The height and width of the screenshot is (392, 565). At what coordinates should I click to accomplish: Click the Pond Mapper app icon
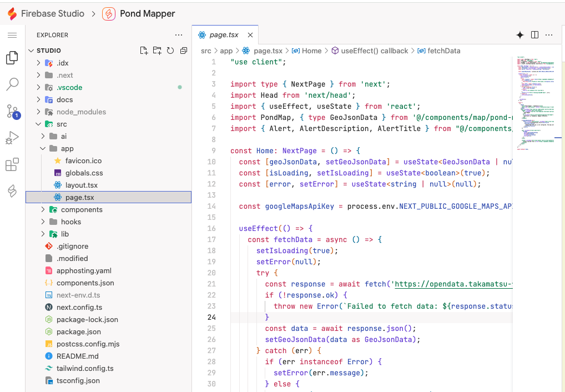click(109, 14)
